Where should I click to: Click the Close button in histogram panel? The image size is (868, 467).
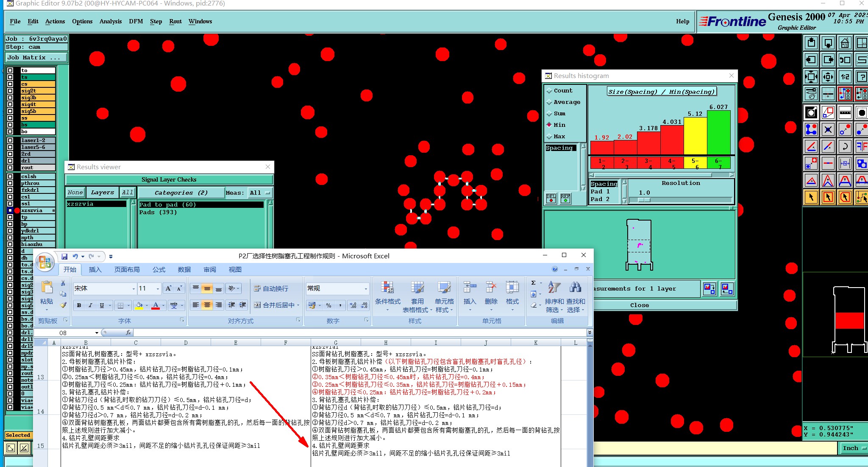pos(639,305)
